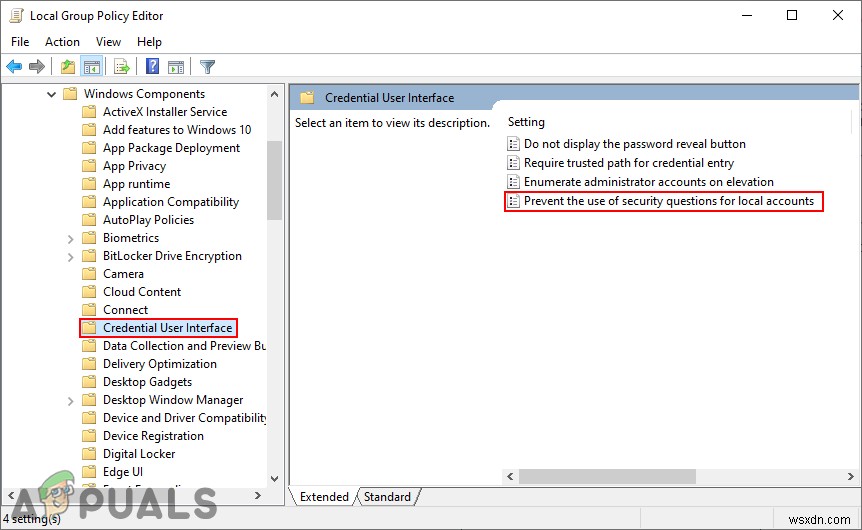This screenshot has height=530, width=862.
Task: Select AutoPlay Policies in tree
Action: [148, 220]
